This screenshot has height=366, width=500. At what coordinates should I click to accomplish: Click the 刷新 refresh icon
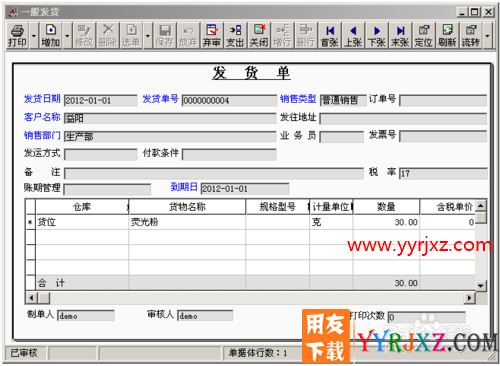447,35
